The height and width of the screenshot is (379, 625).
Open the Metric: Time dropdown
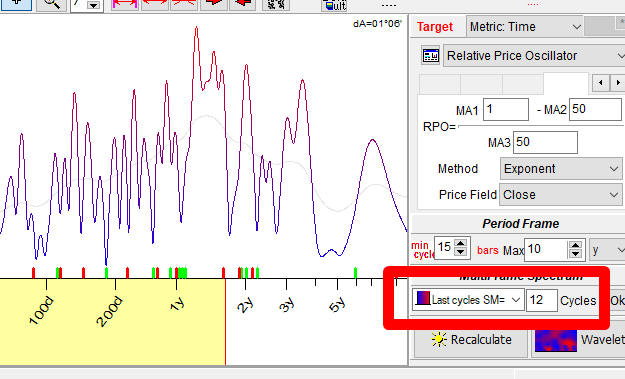pyautogui.click(x=525, y=27)
